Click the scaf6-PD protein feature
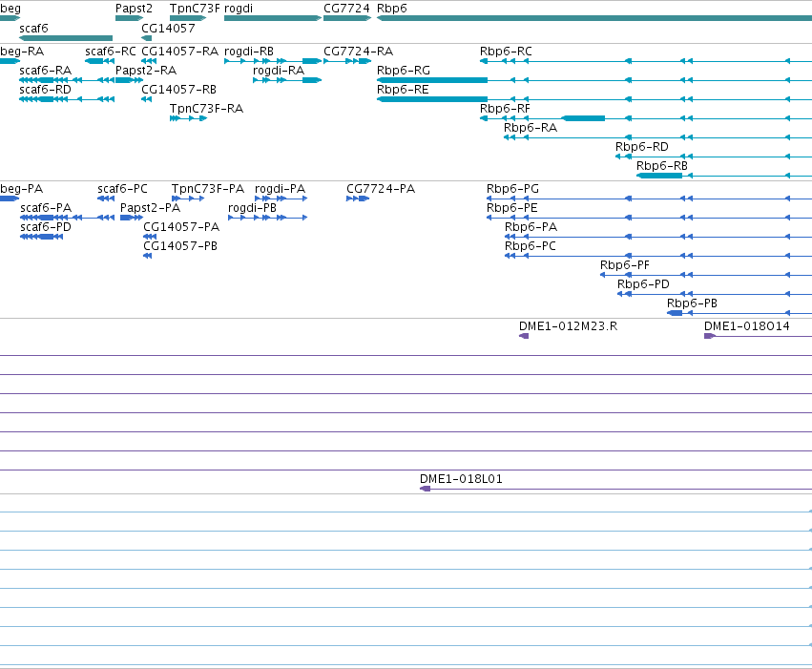812x669 pixels. pos(41,237)
